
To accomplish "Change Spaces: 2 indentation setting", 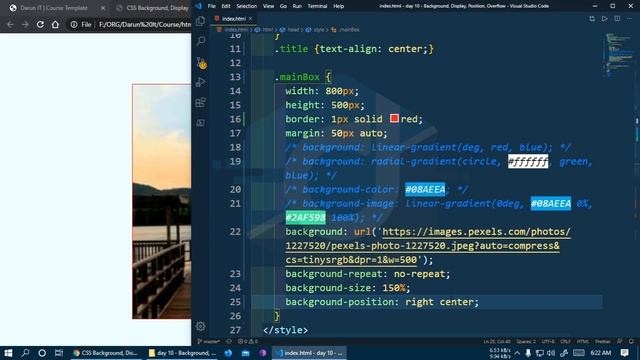I will click(526, 341).
